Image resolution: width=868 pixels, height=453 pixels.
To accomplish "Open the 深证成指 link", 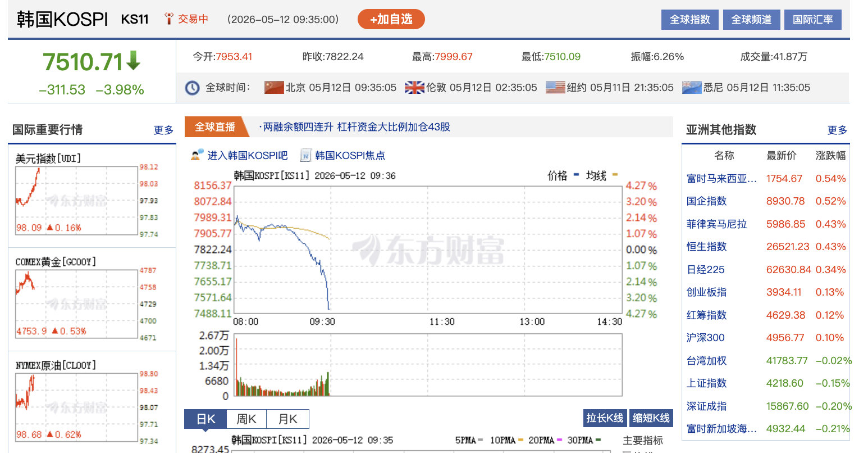I will [x=706, y=406].
